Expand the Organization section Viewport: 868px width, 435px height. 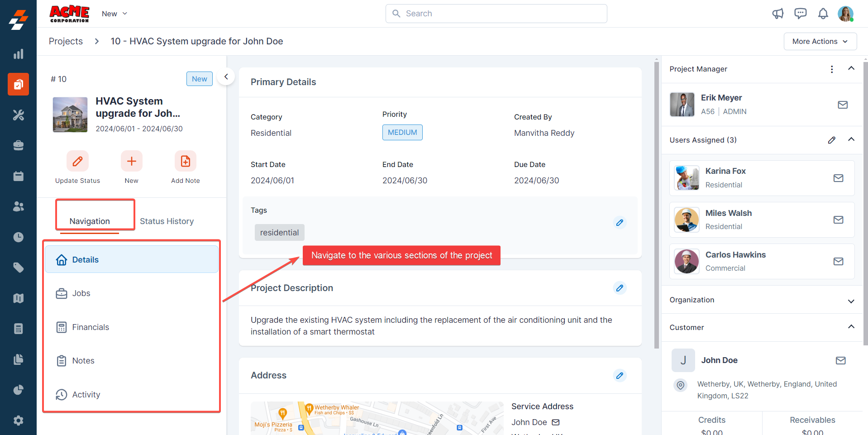tap(851, 301)
